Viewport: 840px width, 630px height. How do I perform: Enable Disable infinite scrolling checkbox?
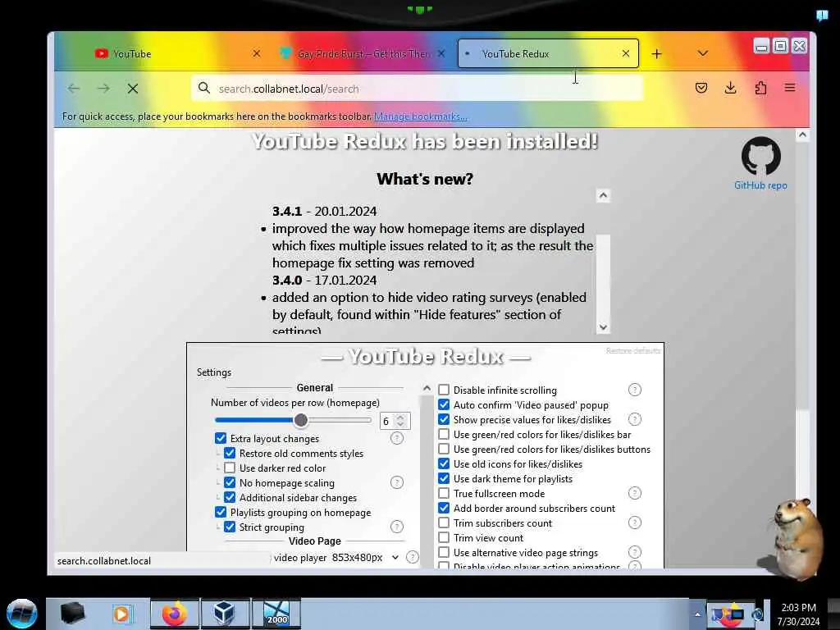[444, 390]
